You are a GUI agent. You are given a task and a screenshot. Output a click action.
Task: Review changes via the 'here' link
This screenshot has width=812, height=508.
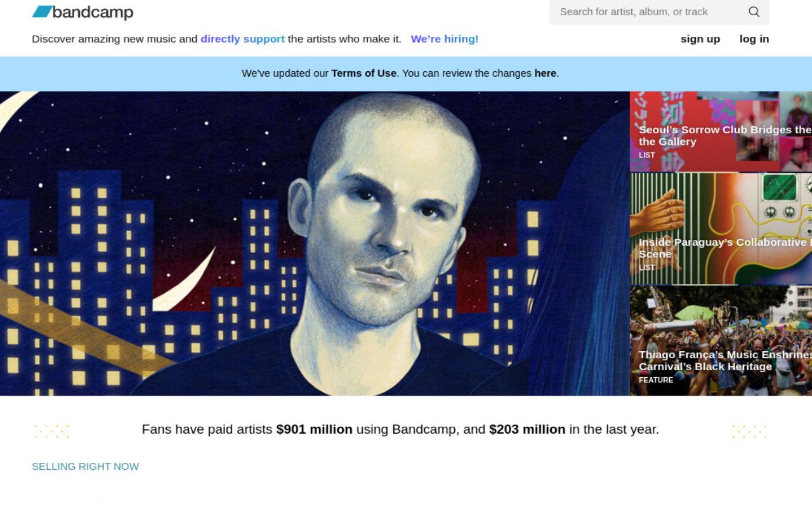[x=545, y=73]
